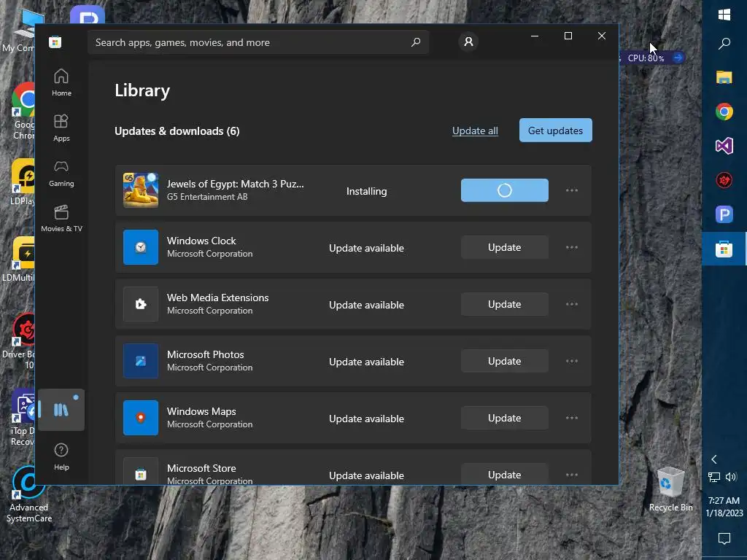Open taskbar Search magnifier
747x560 pixels.
(x=724, y=44)
